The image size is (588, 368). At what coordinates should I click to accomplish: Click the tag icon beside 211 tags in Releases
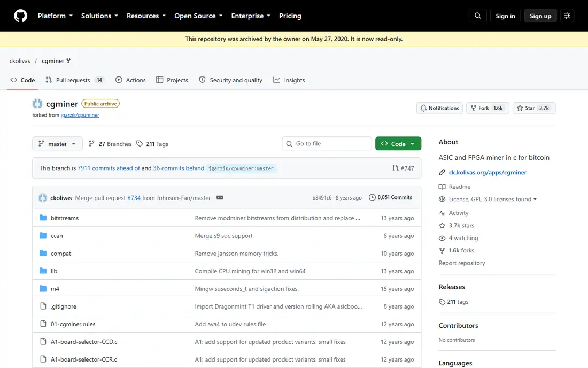442,302
